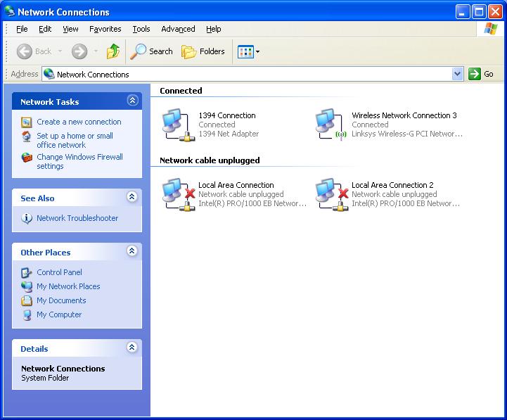Viewport: 507px width, 420px height.
Task: Open the View menu
Action: (70, 29)
